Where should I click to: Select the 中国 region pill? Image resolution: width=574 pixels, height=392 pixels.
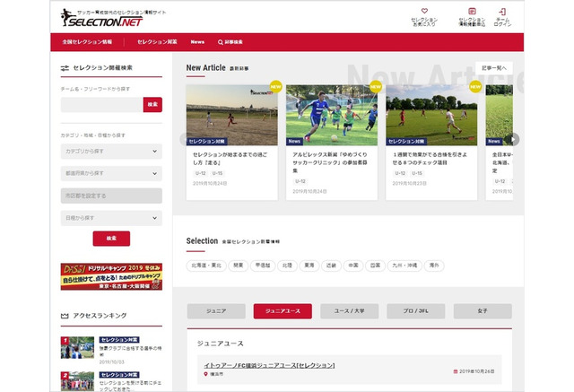point(353,266)
